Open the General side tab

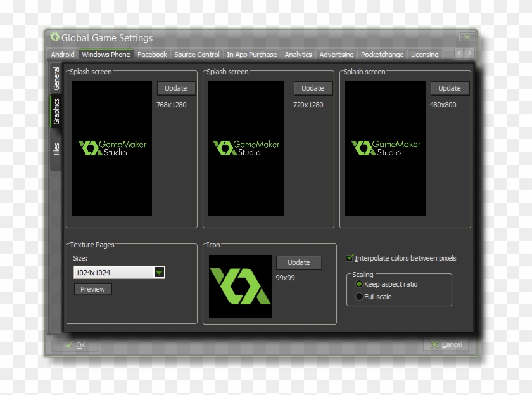(56, 79)
